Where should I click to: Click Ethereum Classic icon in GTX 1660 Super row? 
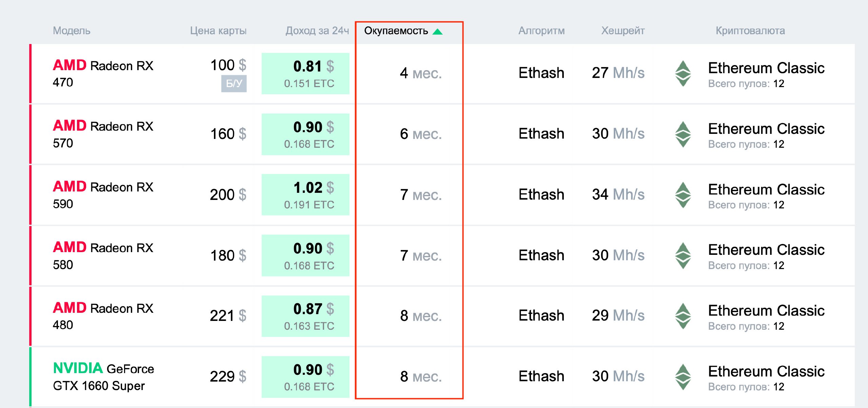click(x=683, y=376)
